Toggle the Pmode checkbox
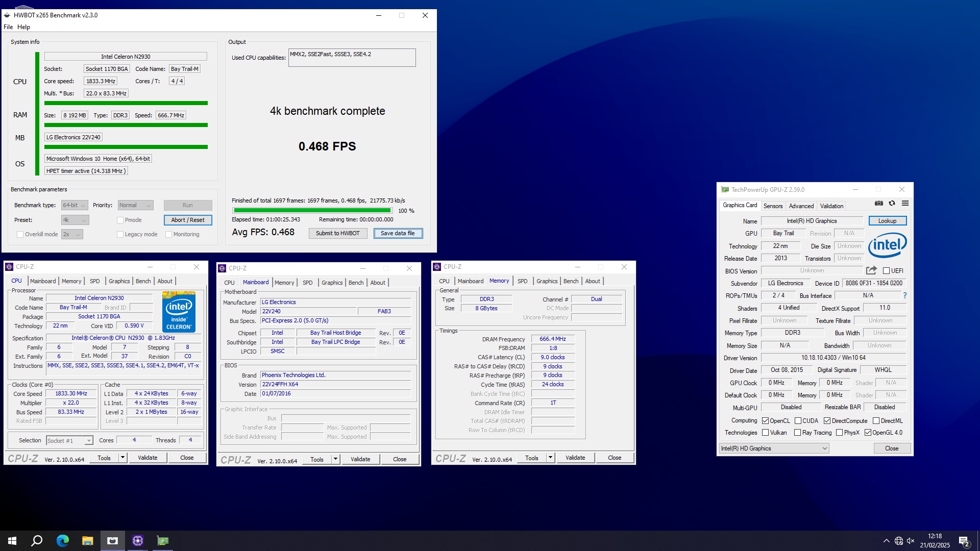This screenshot has height=551, width=980. [120, 220]
